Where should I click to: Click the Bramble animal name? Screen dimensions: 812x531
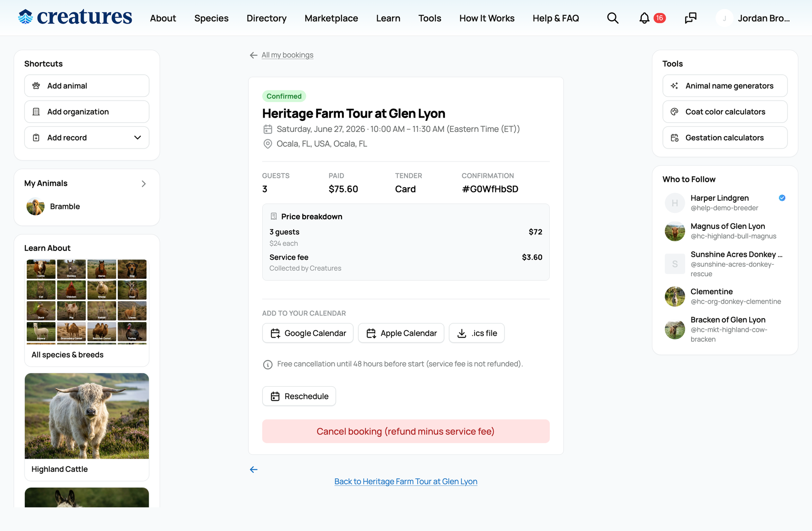coord(65,206)
